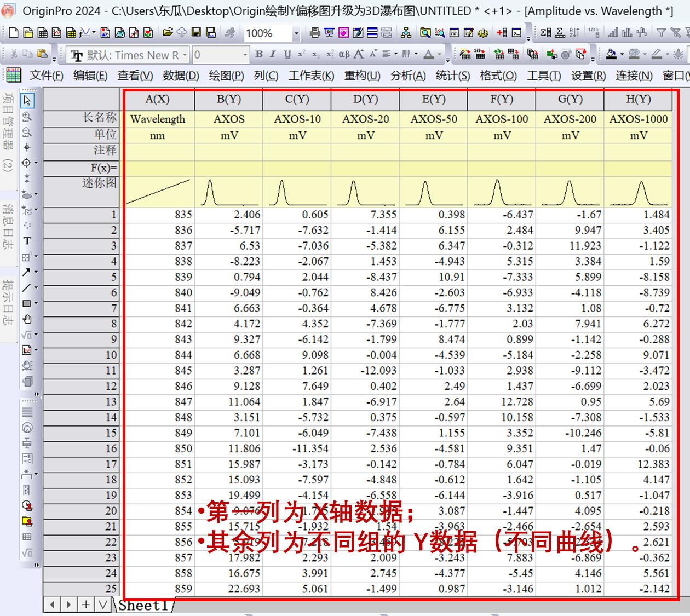Expand the rectangle tool flyout arrow

tap(36, 303)
